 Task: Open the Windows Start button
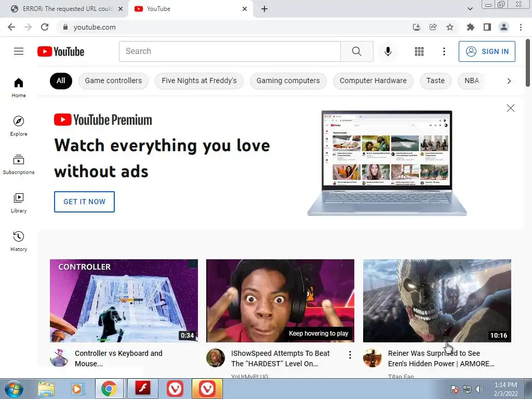(14, 389)
